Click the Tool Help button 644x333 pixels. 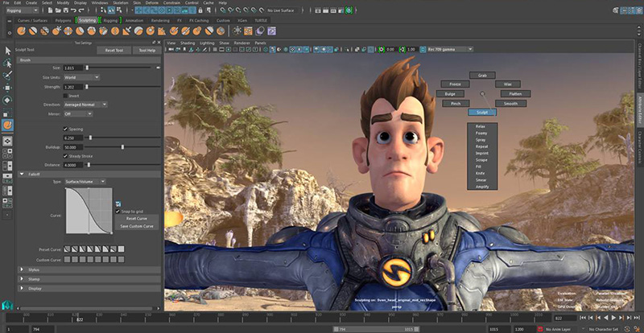[147, 51]
